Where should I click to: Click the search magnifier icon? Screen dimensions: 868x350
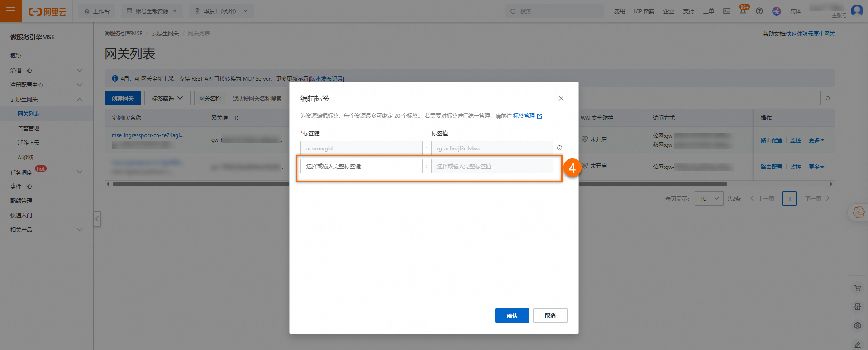513,11
